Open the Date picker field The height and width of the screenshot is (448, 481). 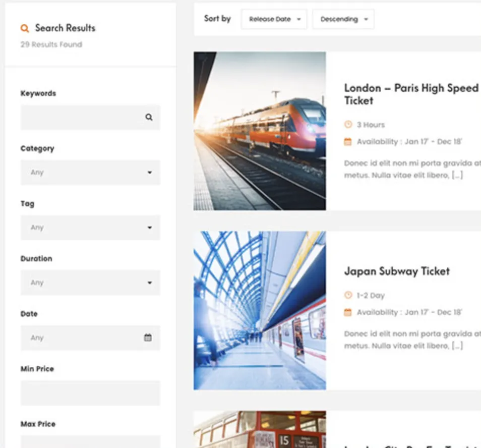pos(90,338)
